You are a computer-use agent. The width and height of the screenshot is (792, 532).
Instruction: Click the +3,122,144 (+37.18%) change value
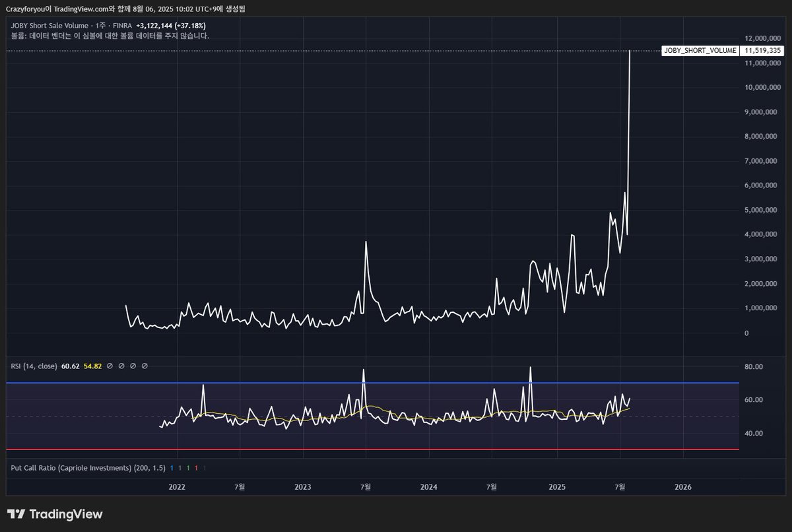point(171,26)
